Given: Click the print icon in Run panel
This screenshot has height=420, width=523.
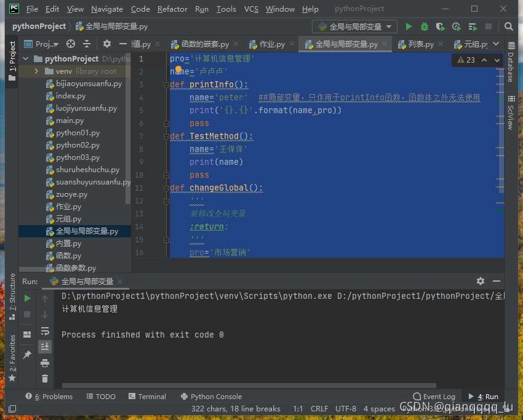Looking at the screenshot, I should pos(45,363).
